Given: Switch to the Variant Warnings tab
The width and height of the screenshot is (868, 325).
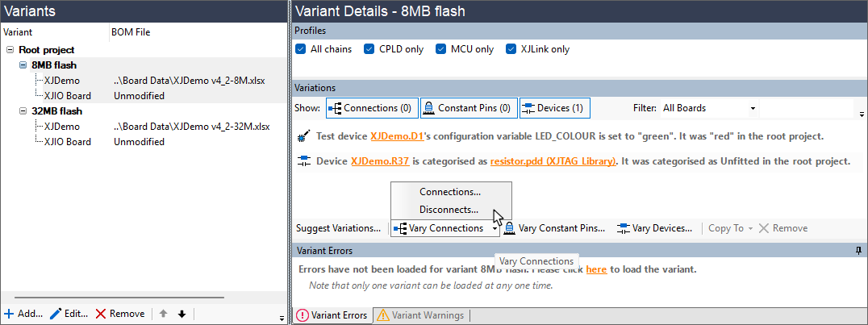Looking at the screenshot, I should click(x=420, y=315).
